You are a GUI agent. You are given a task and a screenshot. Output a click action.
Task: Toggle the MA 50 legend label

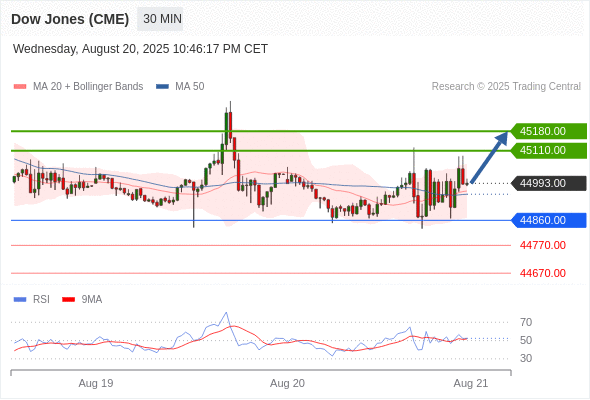(190, 87)
